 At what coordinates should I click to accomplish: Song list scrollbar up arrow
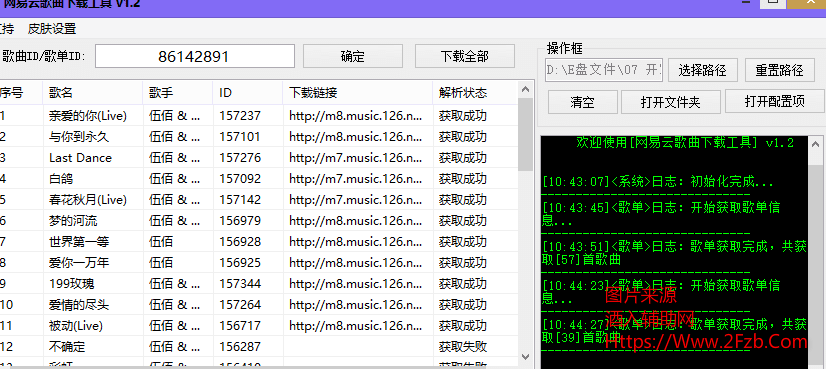coord(525,89)
